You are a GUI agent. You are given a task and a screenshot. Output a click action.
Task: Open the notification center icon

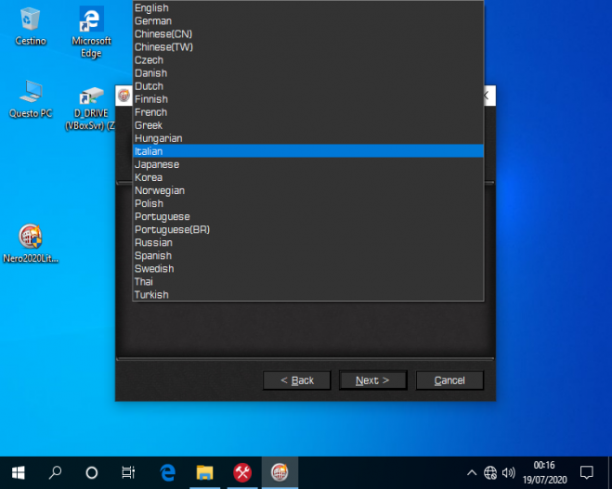(586, 473)
